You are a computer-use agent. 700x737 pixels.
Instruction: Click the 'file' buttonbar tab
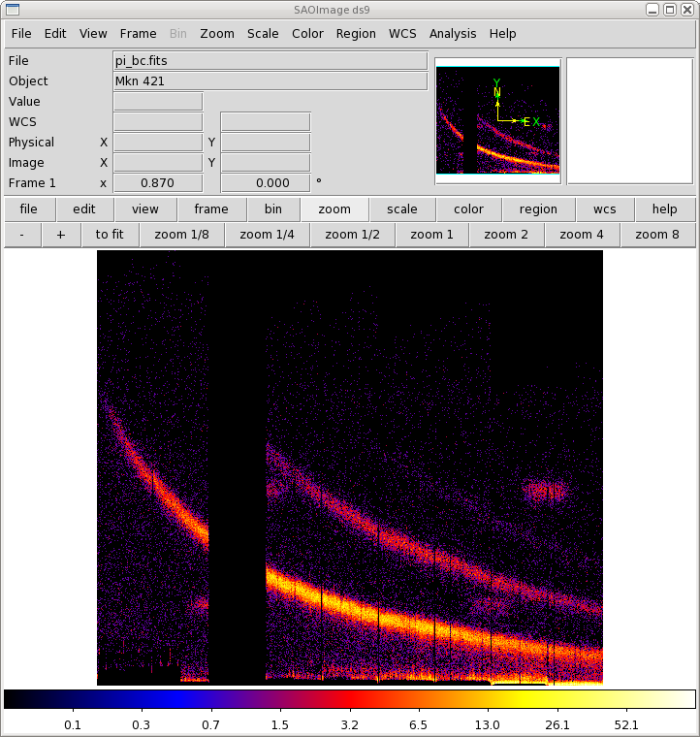point(29,209)
